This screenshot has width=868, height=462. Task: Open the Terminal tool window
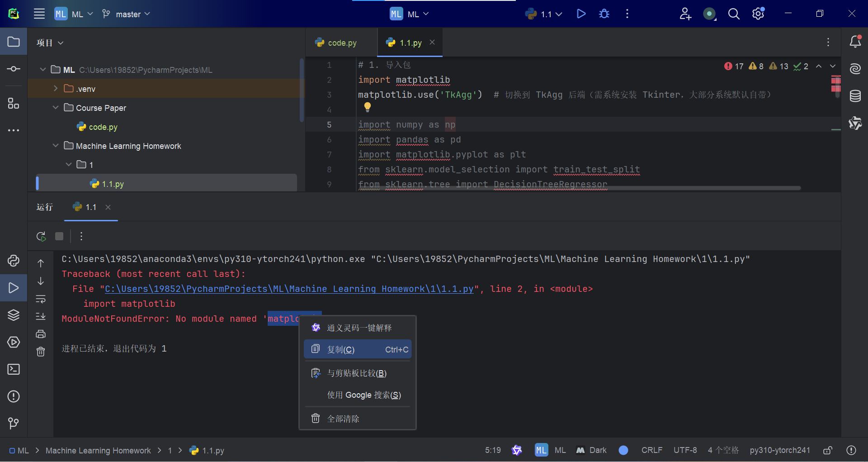click(x=14, y=369)
